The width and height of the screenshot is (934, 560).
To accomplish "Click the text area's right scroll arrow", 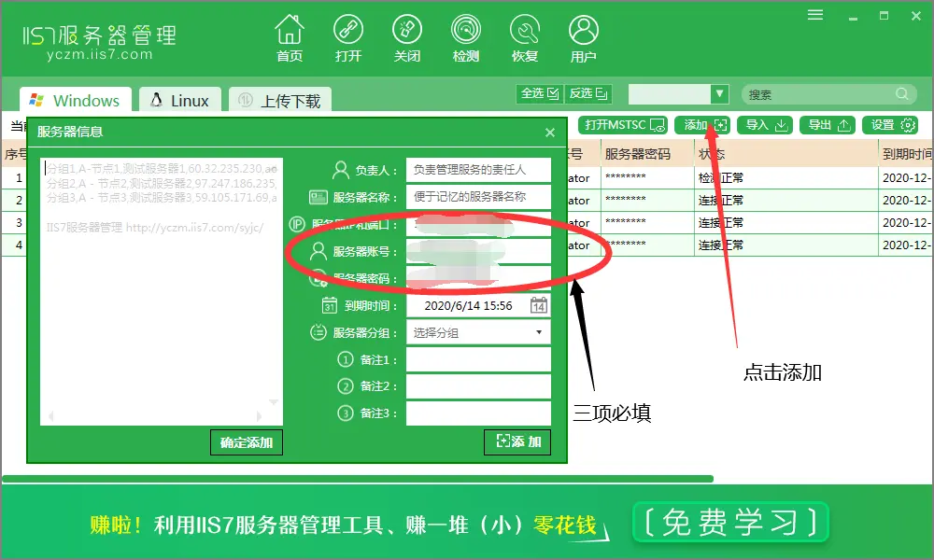I will click(259, 416).
